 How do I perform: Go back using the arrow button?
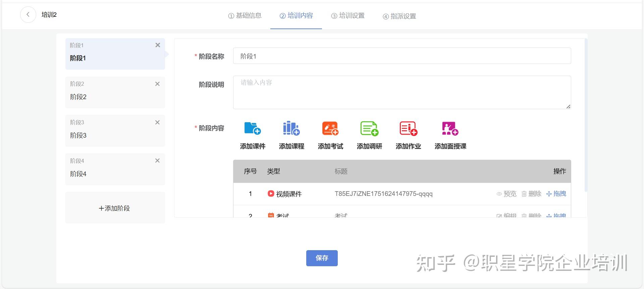[28, 15]
